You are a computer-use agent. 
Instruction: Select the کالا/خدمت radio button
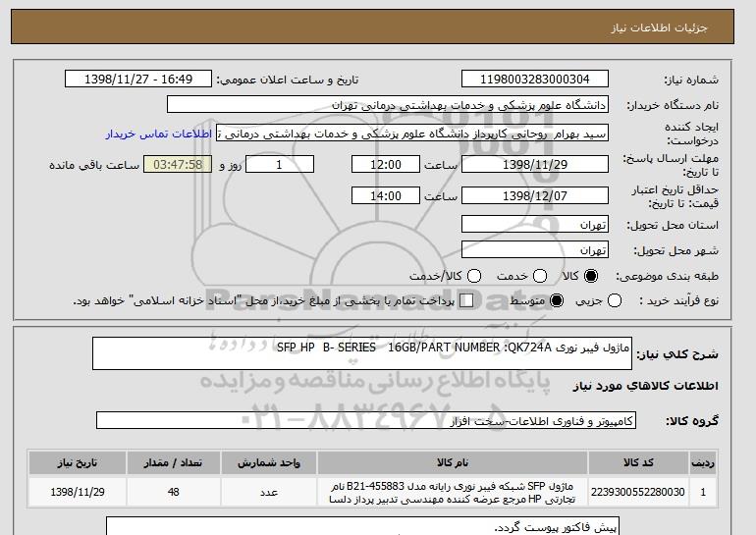point(474,276)
